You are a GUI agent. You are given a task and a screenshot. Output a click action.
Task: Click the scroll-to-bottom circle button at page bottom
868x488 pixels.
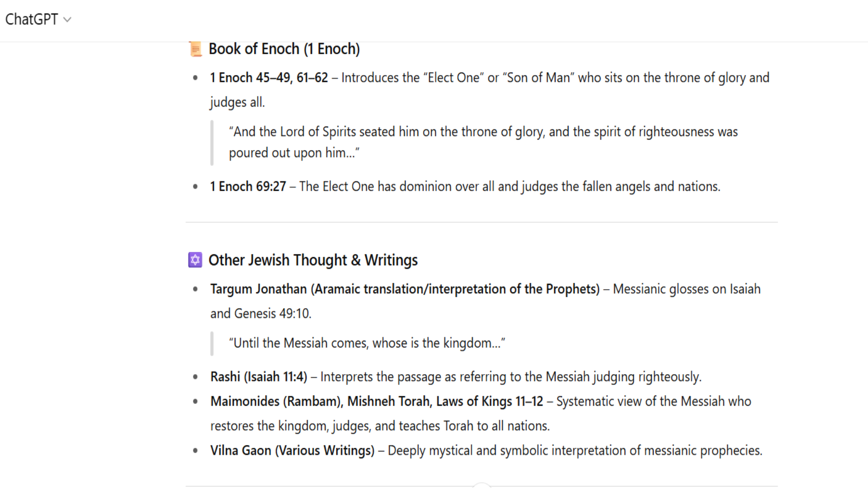point(481,485)
